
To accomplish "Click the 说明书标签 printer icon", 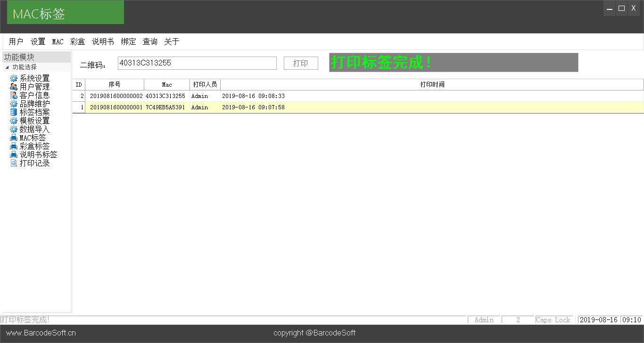I will tap(14, 155).
